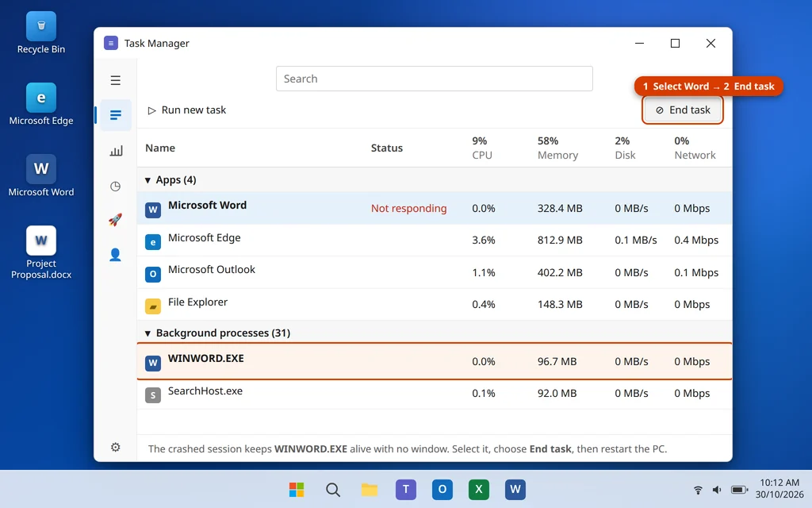Click the icon beside WINWORD.EXE process
This screenshot has width=812, height=508.
pos(153,363)
